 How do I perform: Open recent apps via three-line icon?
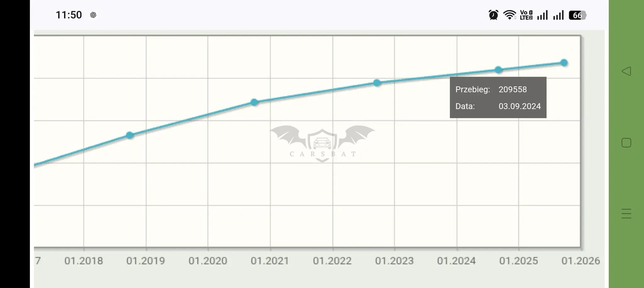coord(626,214)
